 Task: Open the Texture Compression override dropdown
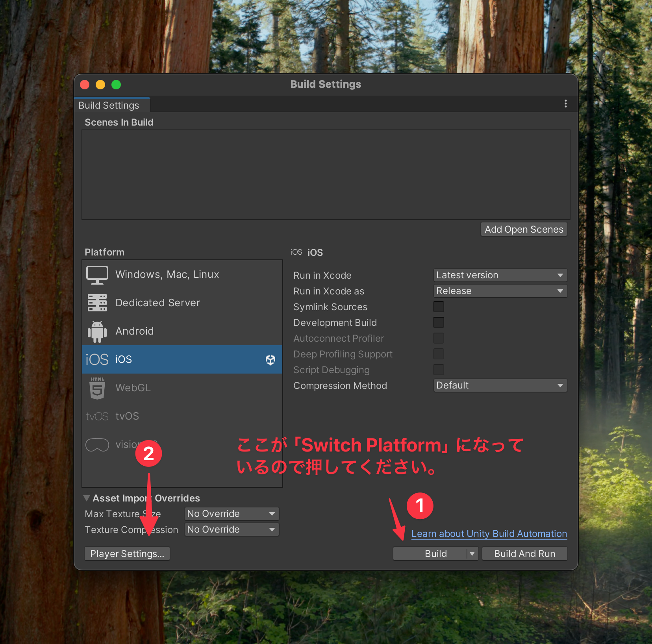coord(232,529)
